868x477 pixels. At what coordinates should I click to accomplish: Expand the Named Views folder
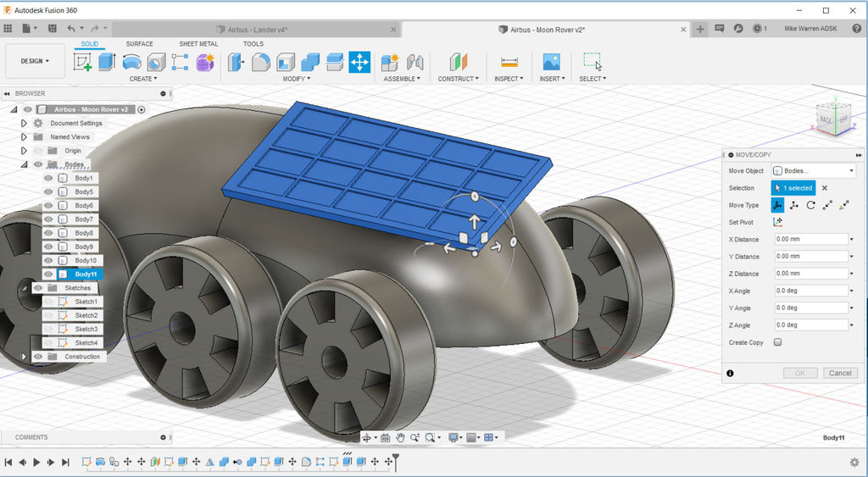(x=24, y=136)
